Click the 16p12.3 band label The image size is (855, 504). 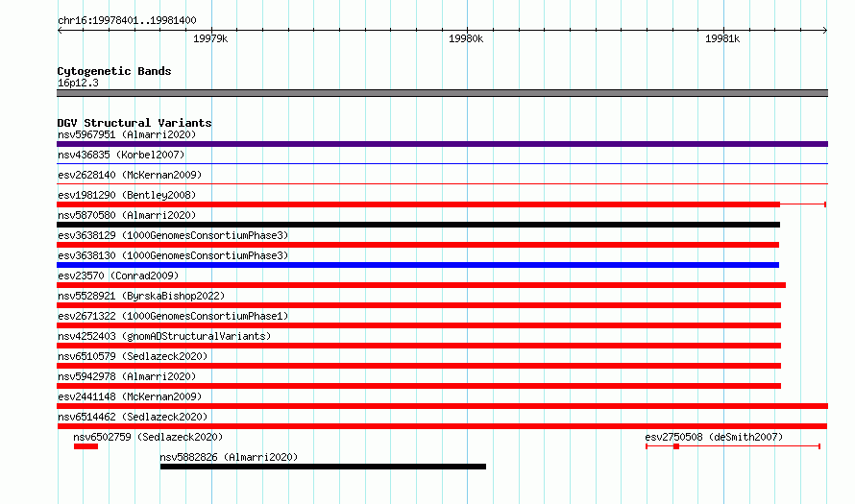[x=78, y=83]
